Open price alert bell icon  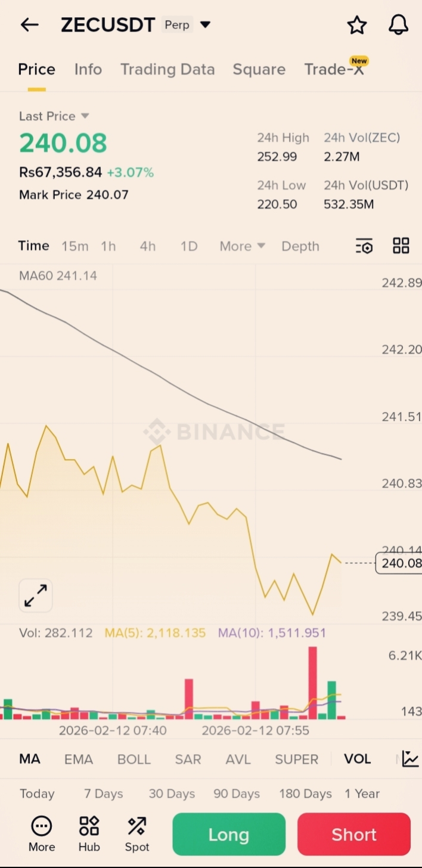pyautogui.click(x=398, y=25)
